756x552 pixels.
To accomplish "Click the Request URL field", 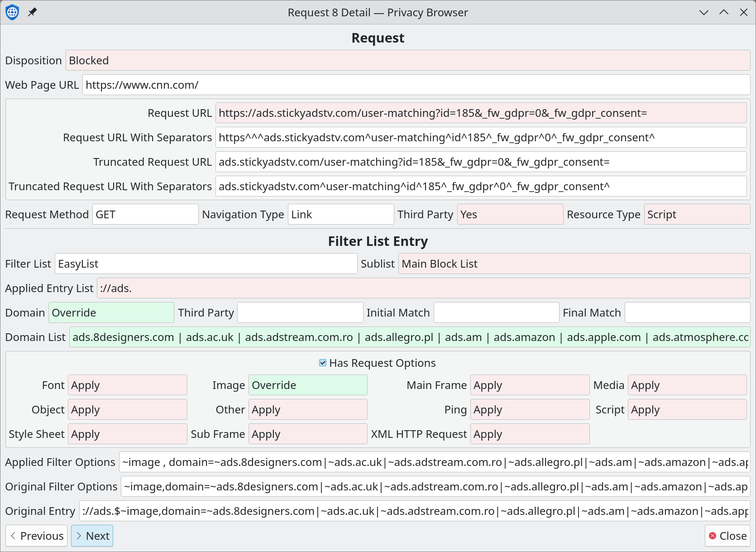I will click(481, 113).
